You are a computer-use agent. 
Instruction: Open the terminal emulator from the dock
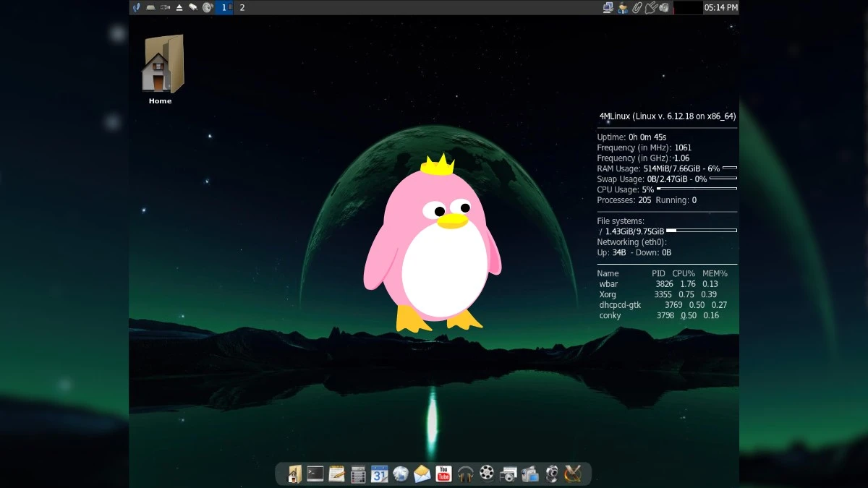pyautogui.click(x=314, y=474)
